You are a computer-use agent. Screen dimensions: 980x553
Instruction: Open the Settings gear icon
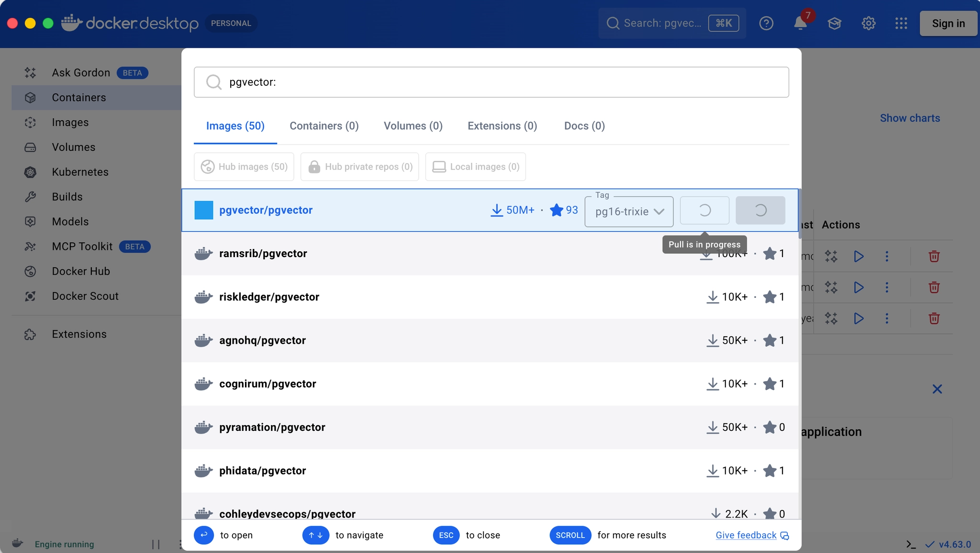point(869,23)
